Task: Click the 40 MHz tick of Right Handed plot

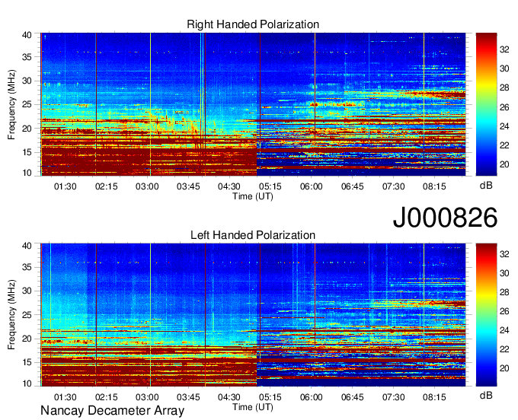Action: [27, 35]
